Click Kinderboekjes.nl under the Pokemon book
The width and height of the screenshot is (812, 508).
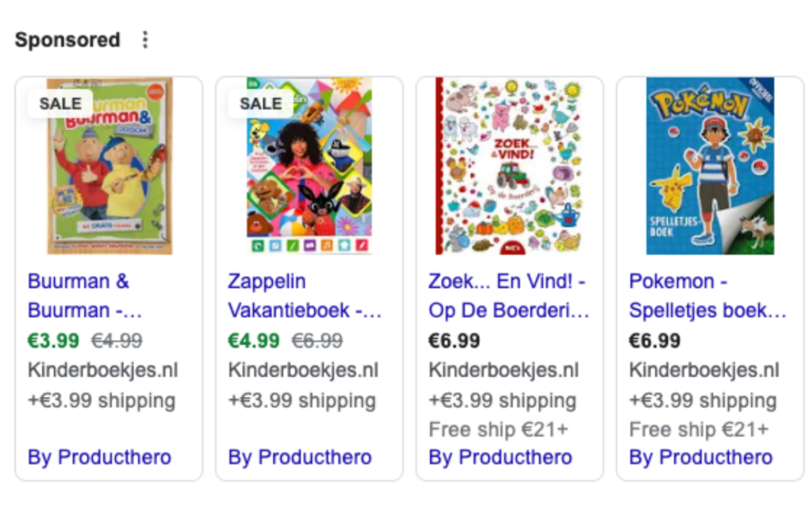704,371
